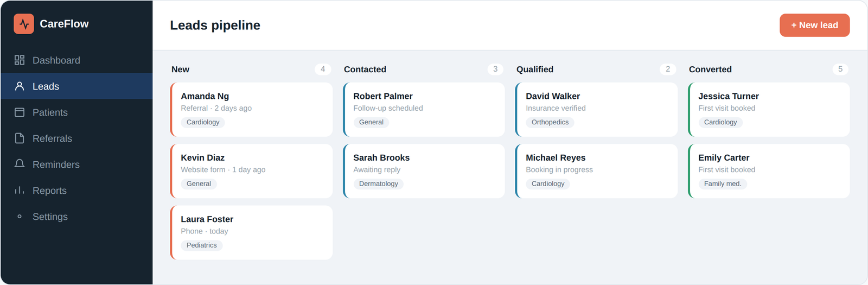Open Amanda Ng lead card
Image resolution: width=868 pixels, height=285 pixels.
251,110
